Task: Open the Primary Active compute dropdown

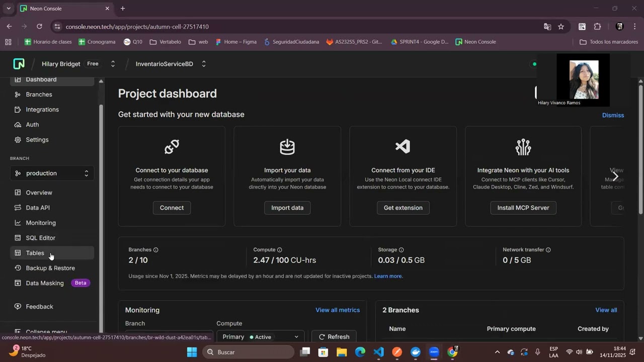Action: pos(261,337)
